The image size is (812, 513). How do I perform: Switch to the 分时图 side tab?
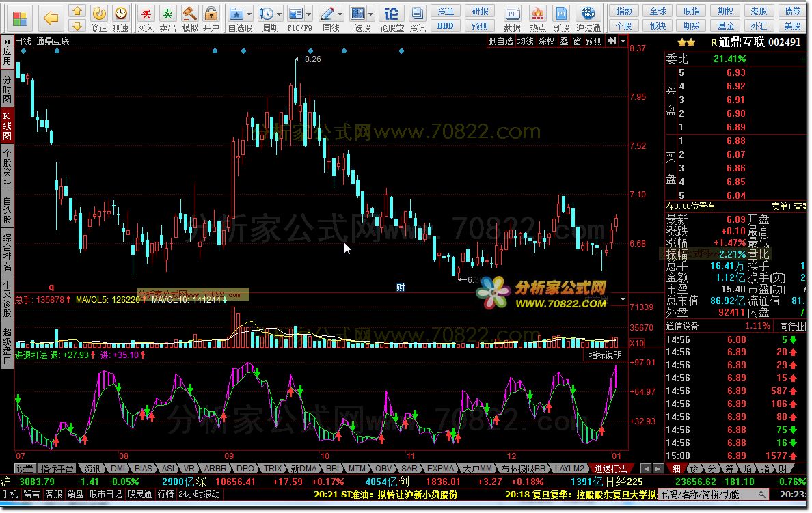click(8, 89)
